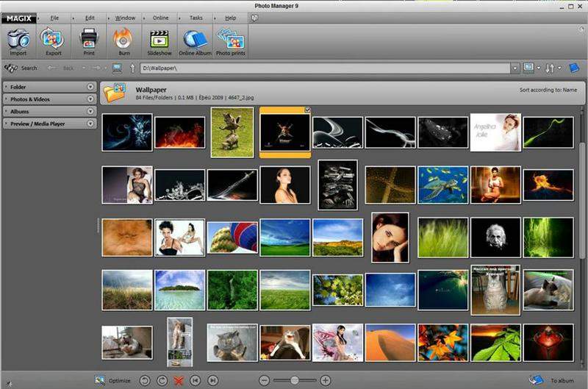Uncheck the selected skull wallpaper checkbox
This screenshot has height=389, width=588.
[307, 110]
